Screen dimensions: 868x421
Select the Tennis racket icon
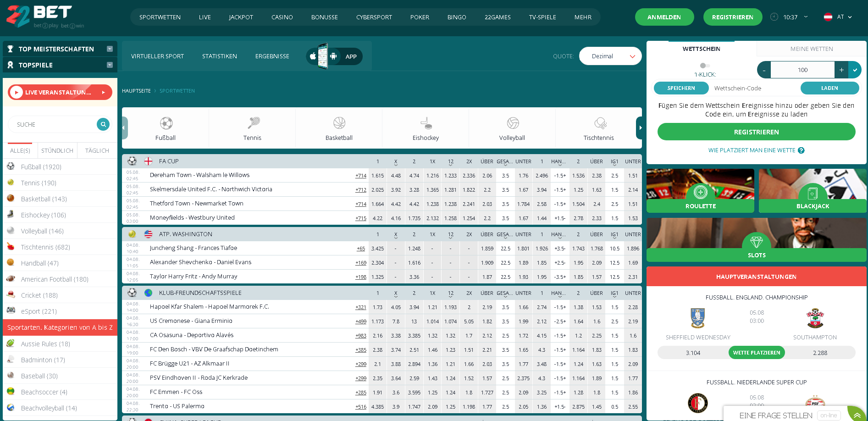click(253, 123)
